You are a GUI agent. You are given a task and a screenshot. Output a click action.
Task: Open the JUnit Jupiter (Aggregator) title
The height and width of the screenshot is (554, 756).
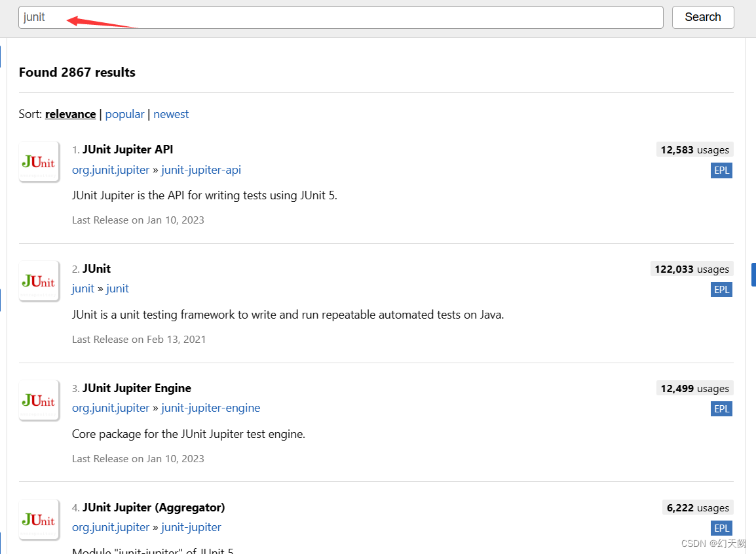point(154,507)
